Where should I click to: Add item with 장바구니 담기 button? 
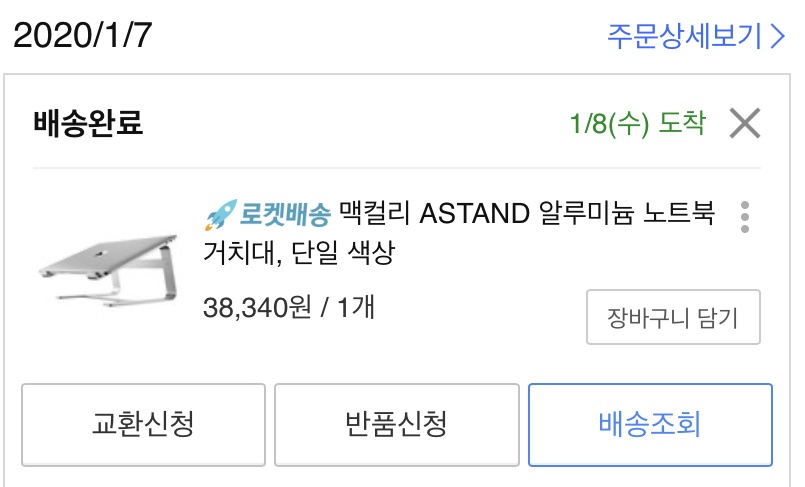tap(673, 317)
